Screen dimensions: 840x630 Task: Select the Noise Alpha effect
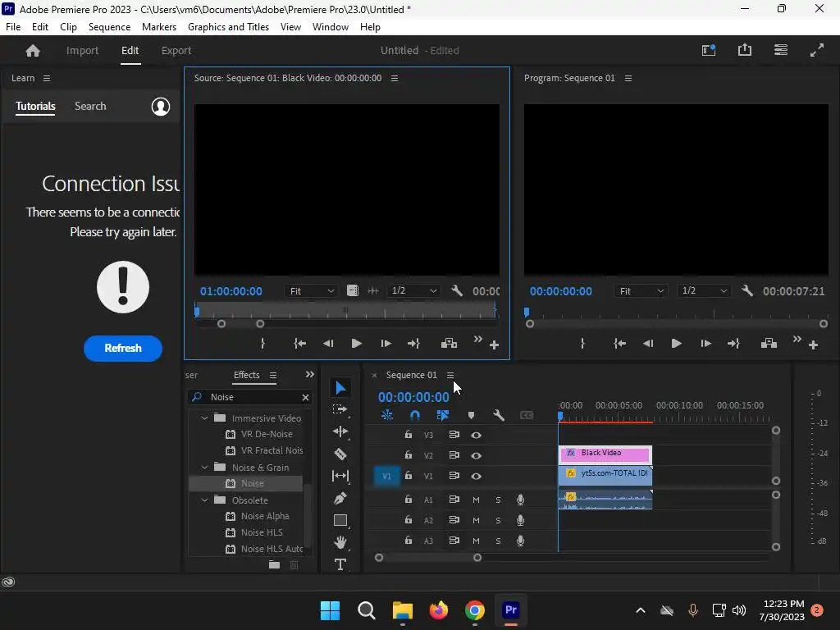[x=265, y=516]
